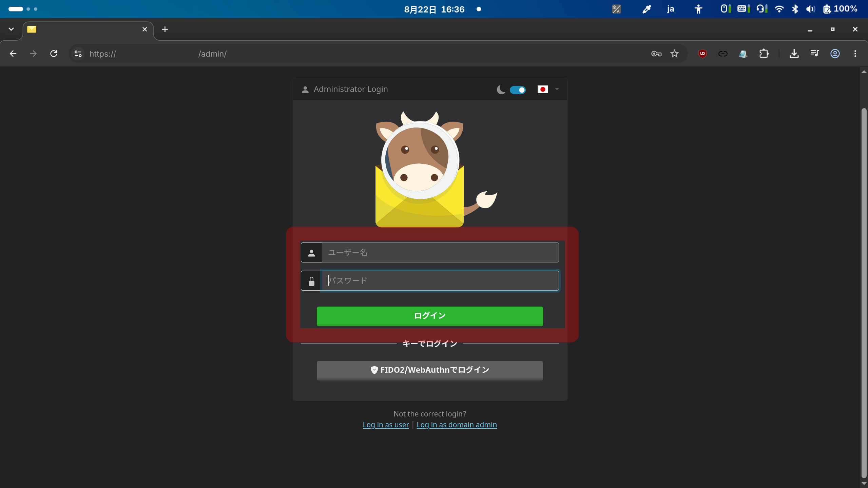Open the browser profile avatar
Viewport: 868px width, 488px height.
[835, 54]
